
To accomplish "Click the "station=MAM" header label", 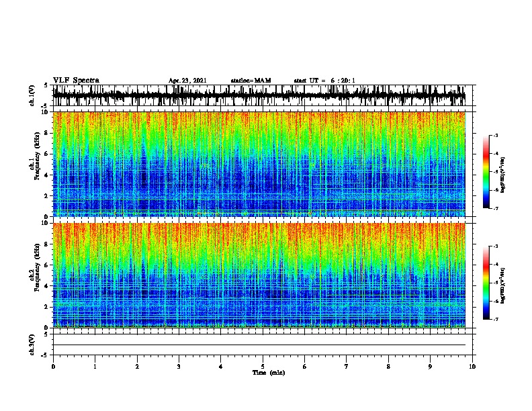I will tap(251, 81).
